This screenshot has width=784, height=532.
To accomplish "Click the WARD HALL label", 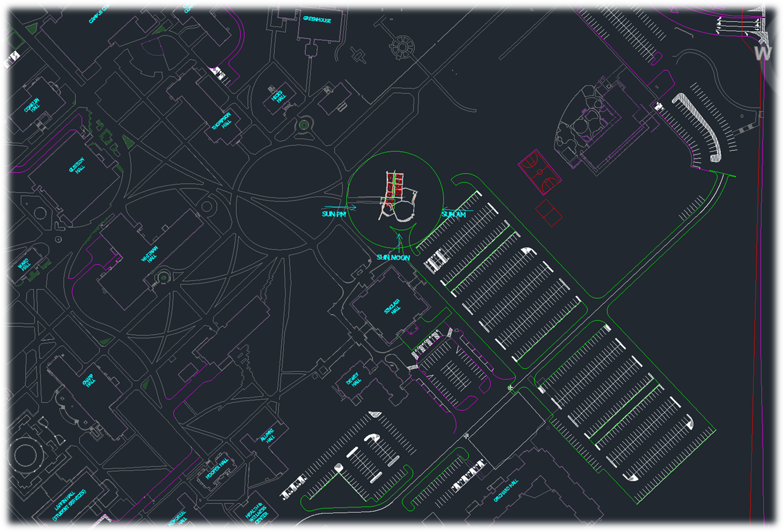I will [x=24, y=265].
